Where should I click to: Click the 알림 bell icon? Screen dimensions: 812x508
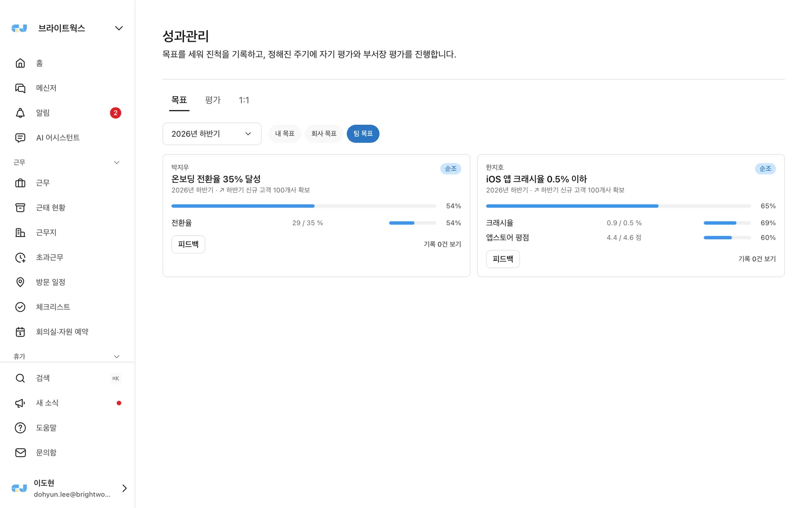[20, 113]
